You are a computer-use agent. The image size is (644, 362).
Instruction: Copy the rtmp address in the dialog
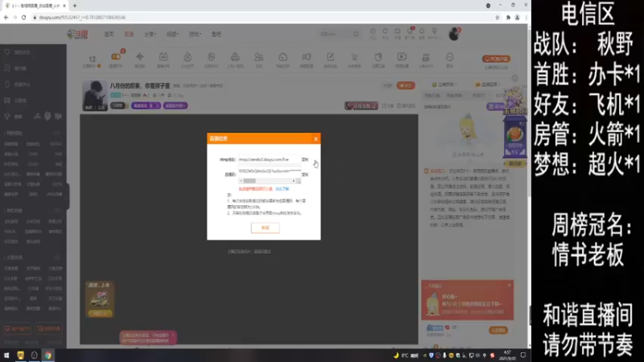click(x=305, y=159)
